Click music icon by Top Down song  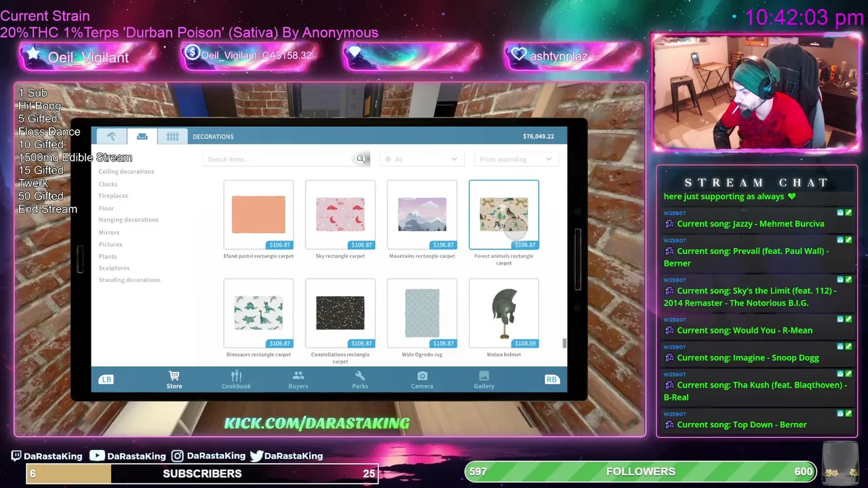(x=669, y=425)
